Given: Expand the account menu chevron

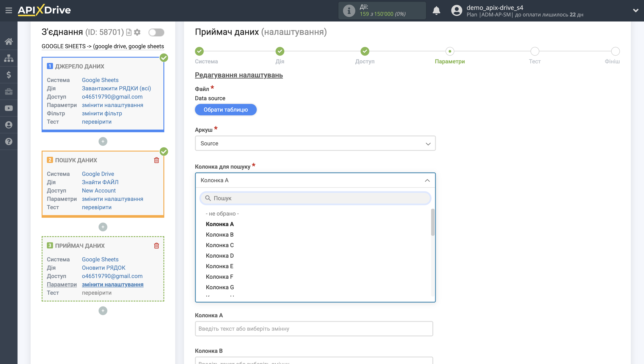Looking at the screenshot, I should 636,11.
